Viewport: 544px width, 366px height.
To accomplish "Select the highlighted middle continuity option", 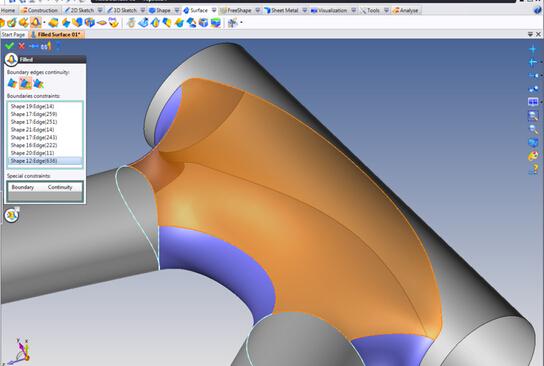I will click(x=25, y=83).
